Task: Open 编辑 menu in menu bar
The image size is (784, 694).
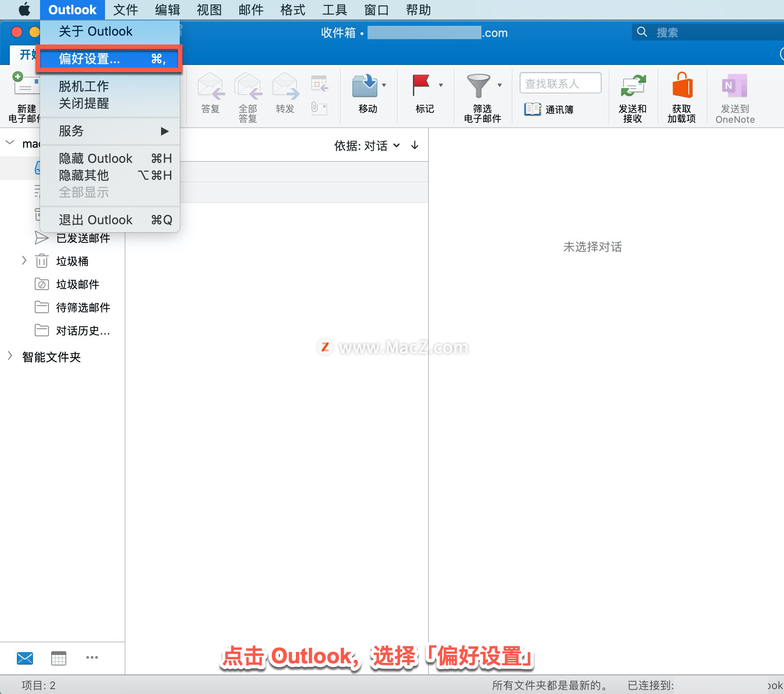Action: click(167, 10)
